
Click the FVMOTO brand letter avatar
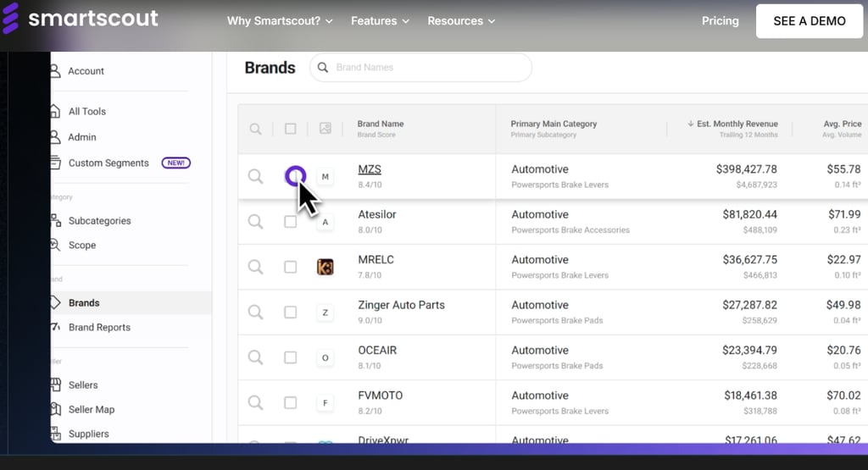(325, 403)
